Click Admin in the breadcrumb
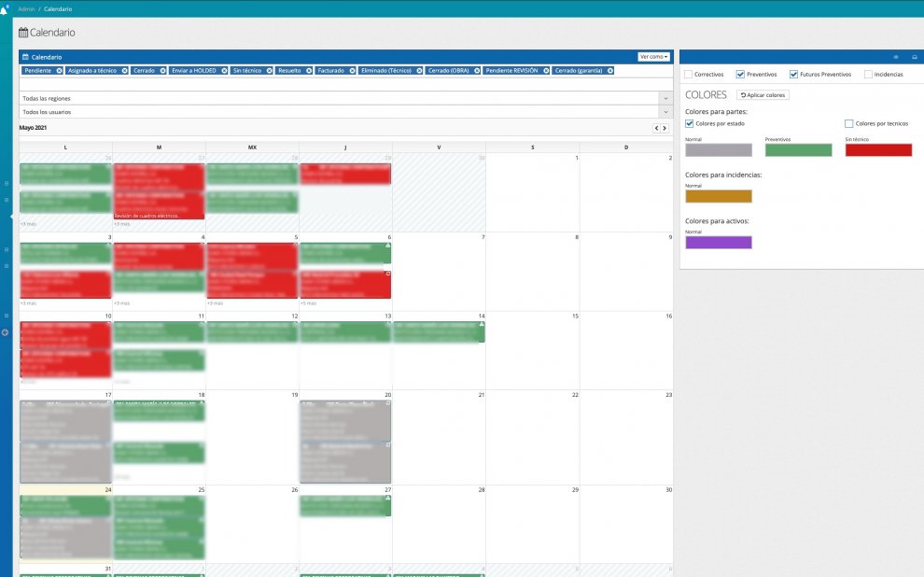The height and width of the screenshot is (577, 924). [26, 8]
